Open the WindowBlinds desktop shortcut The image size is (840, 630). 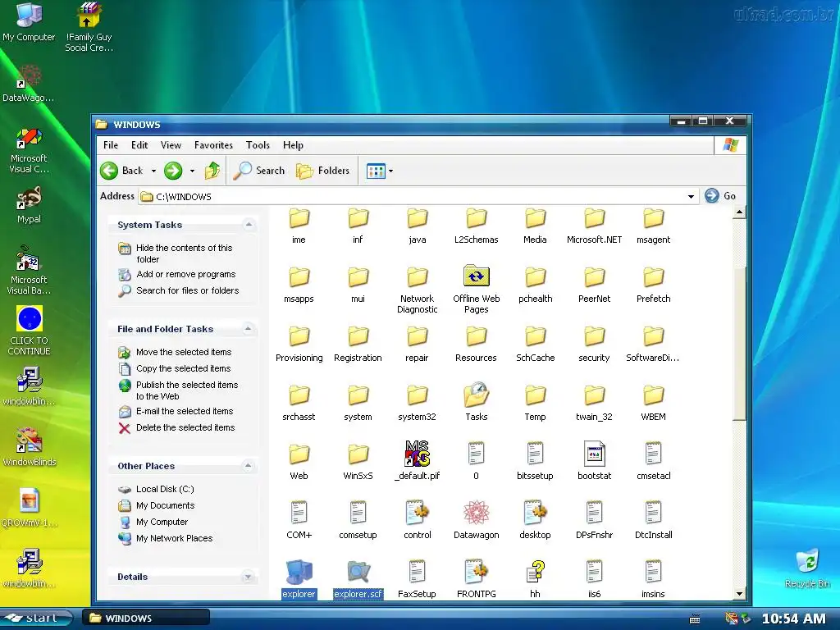(29, 447)
